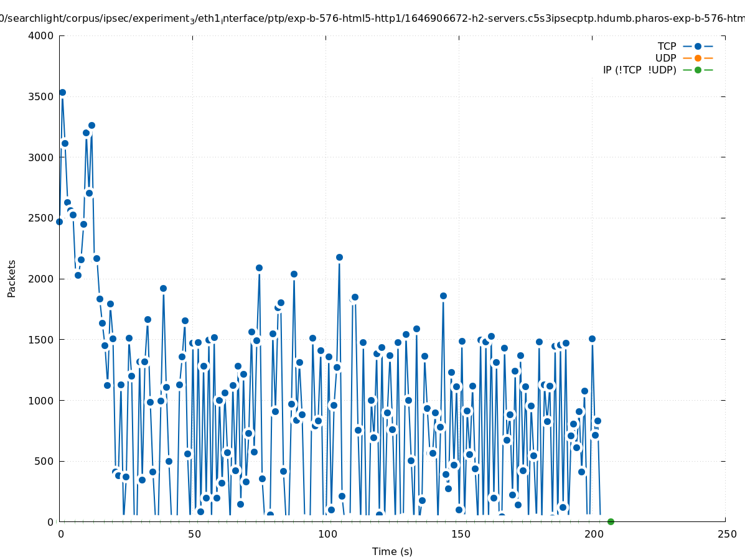Click the chart title file path
Screen dimensions: 745x560
click(372, 19)
